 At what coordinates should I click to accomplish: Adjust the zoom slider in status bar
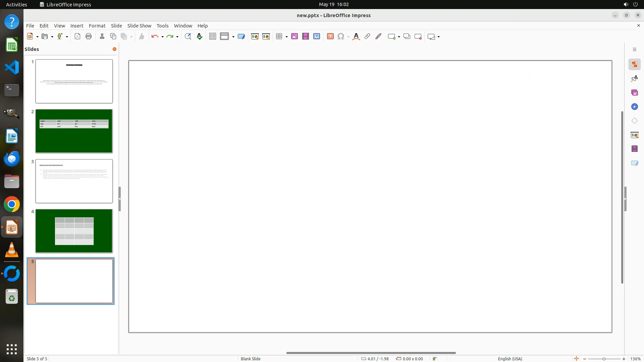pos(604,359)
